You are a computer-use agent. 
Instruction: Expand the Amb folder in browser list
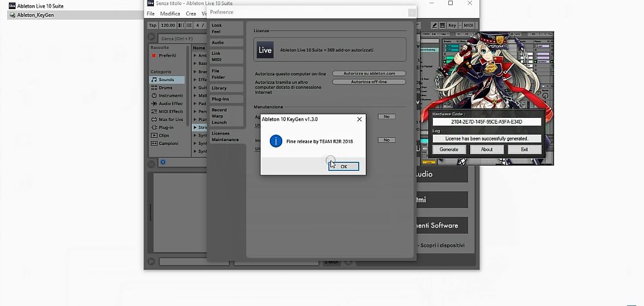point(195,56)
